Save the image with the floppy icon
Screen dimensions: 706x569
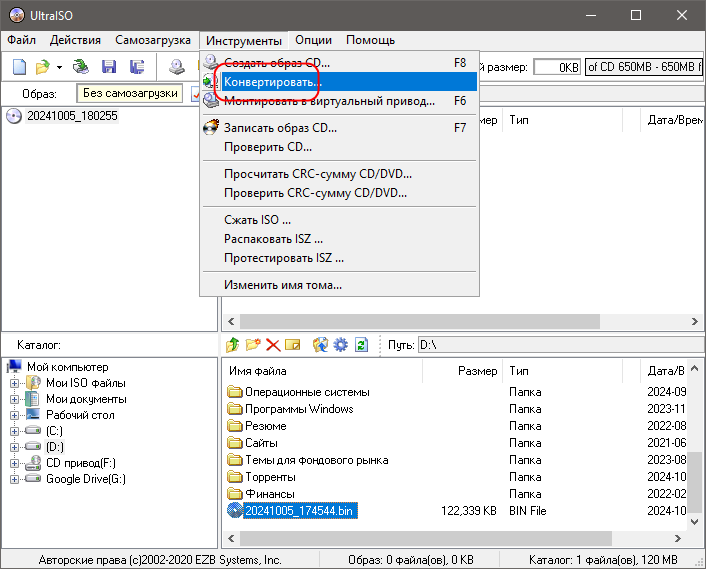109,67
